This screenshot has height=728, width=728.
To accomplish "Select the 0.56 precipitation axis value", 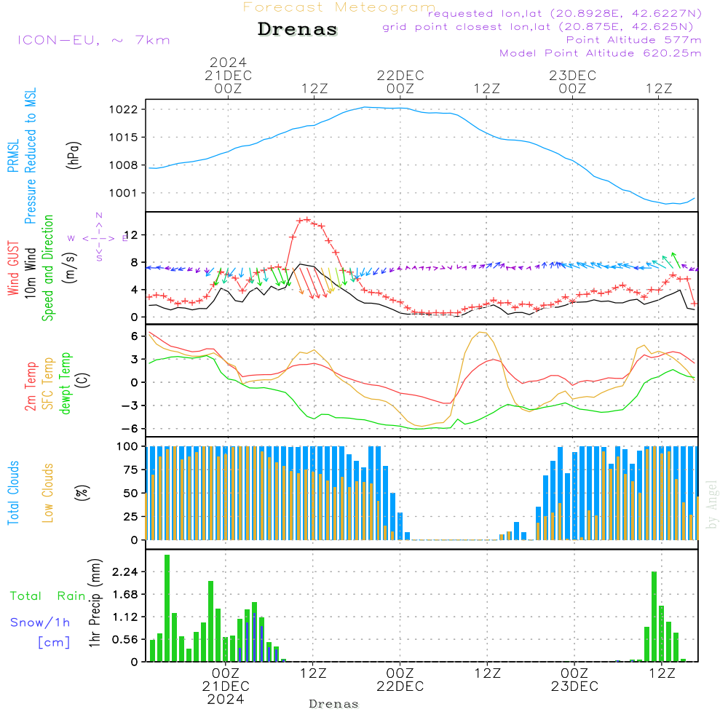I will (125, 640).
